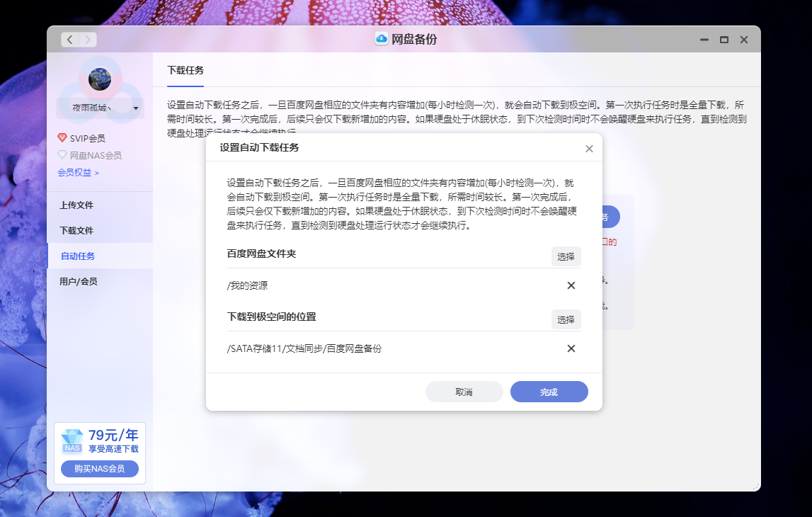
Task: Click the 网盘NAS会员 heart icon
Action: pyautogui.click(x=62, y=155)
